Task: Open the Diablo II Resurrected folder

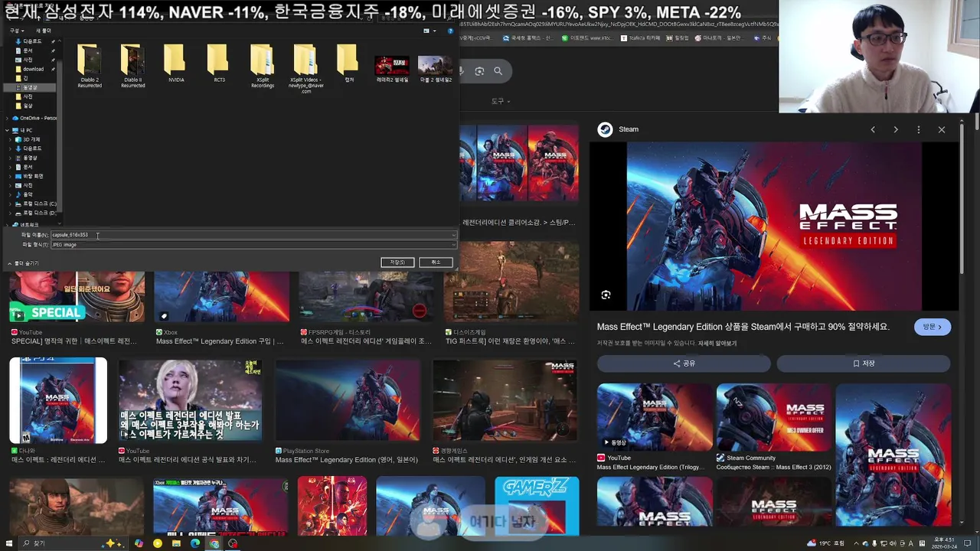Action: click(x=132, y=67)
